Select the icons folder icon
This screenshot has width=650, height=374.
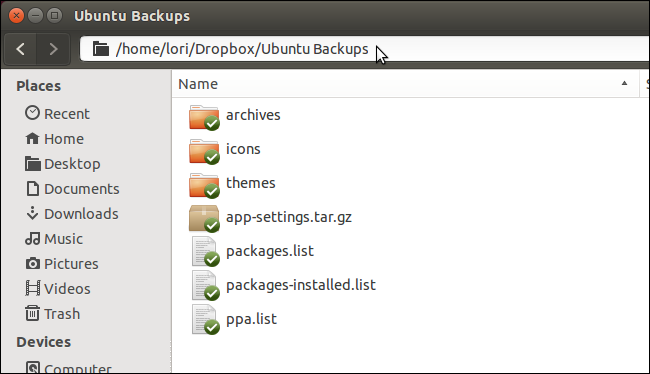204,151
